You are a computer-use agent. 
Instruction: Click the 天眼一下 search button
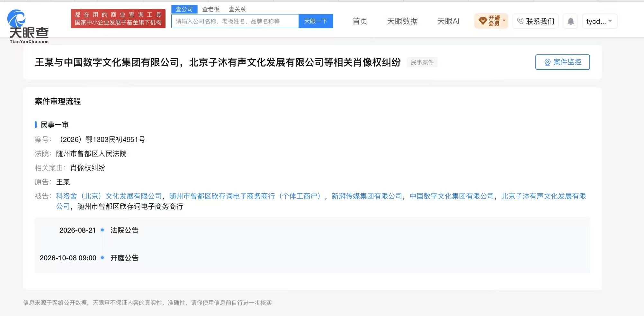point(316,21)
